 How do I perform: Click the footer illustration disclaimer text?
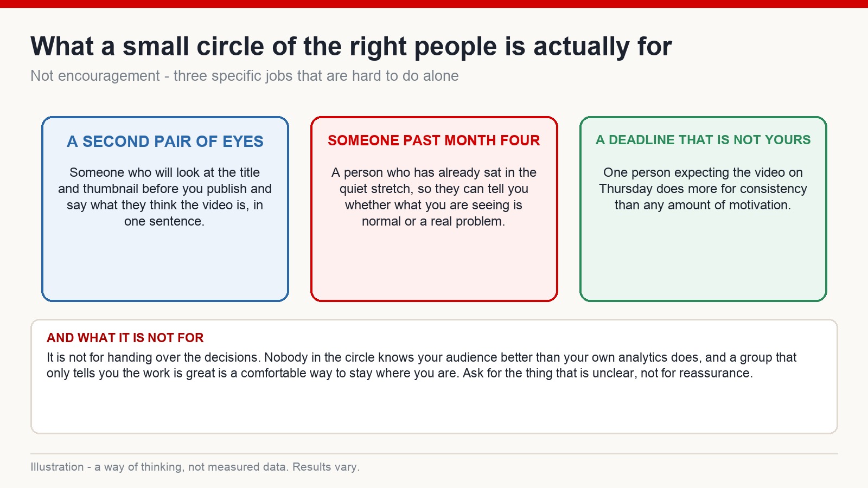point(195,467)
